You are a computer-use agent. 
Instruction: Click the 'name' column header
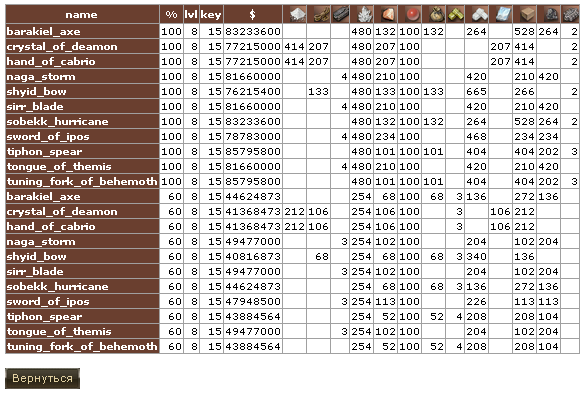pyautogui.click(x=82, y=14)
